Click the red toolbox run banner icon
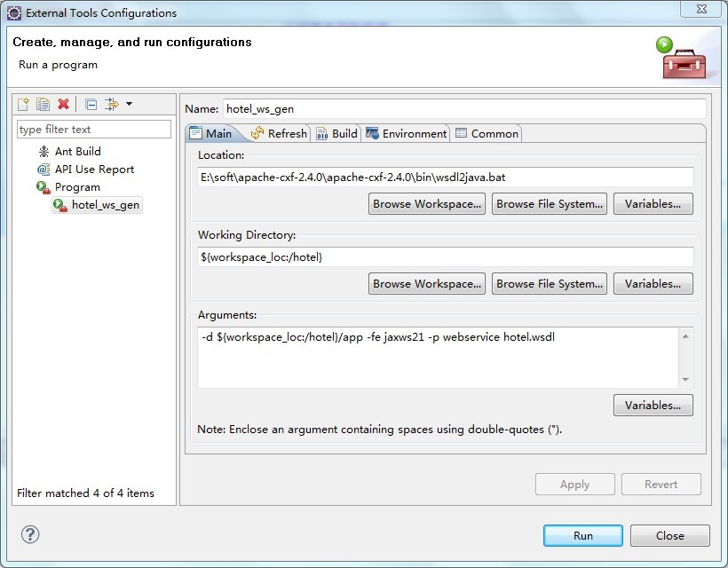 [x=681, y=59]
